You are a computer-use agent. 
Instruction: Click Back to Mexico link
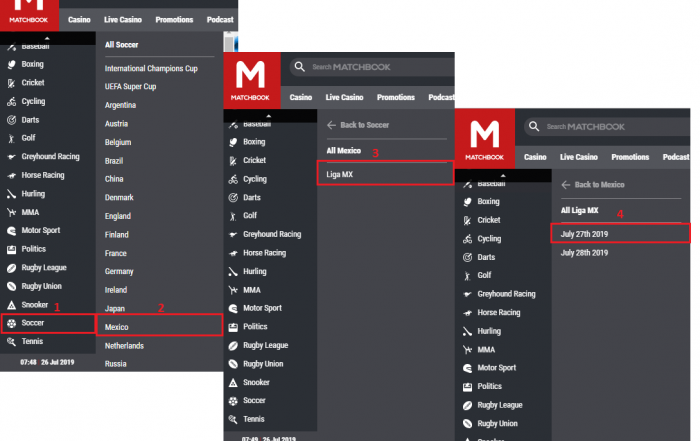(599, 185)
